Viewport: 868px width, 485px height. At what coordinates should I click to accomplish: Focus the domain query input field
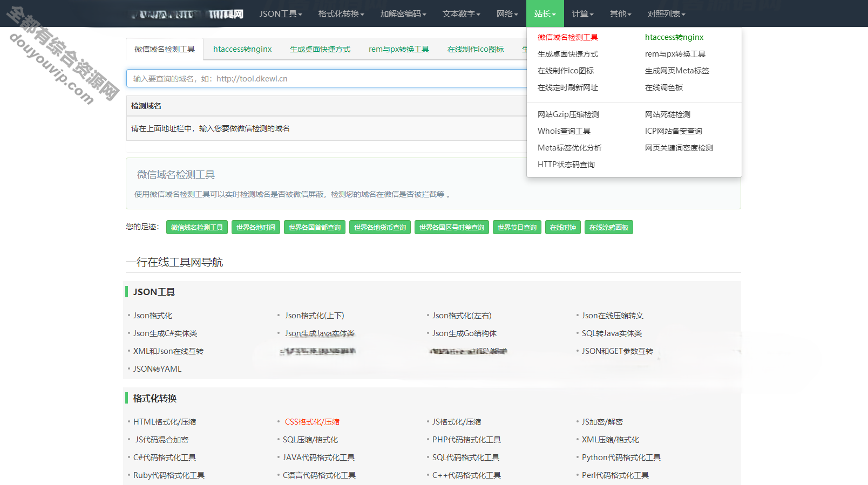327,78
